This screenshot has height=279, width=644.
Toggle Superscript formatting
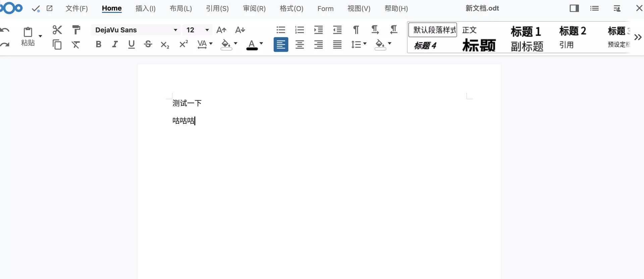click(183, 44)
